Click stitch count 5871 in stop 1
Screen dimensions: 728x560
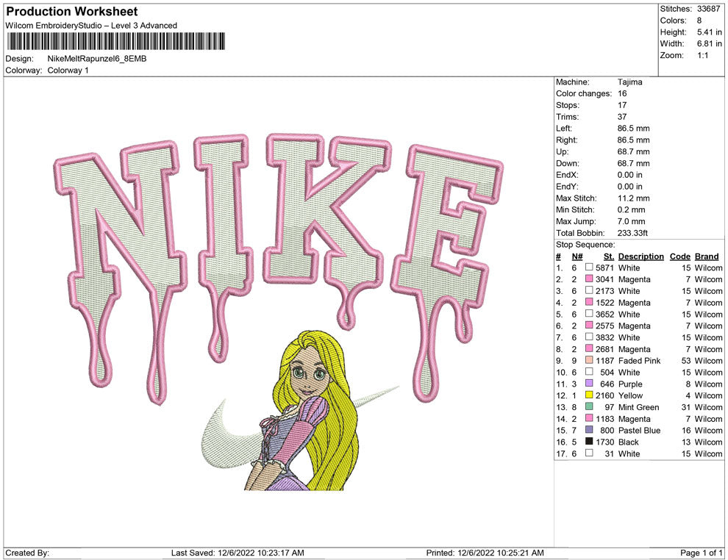click(604, 268)
